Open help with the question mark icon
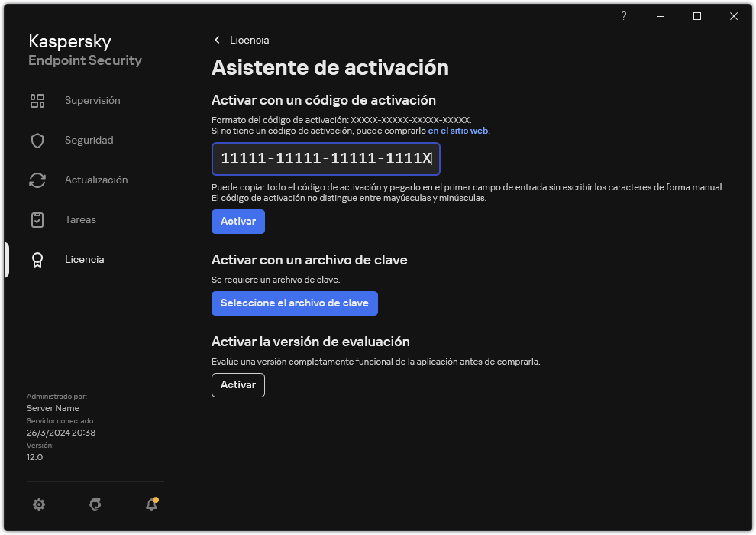 (623, 15)
